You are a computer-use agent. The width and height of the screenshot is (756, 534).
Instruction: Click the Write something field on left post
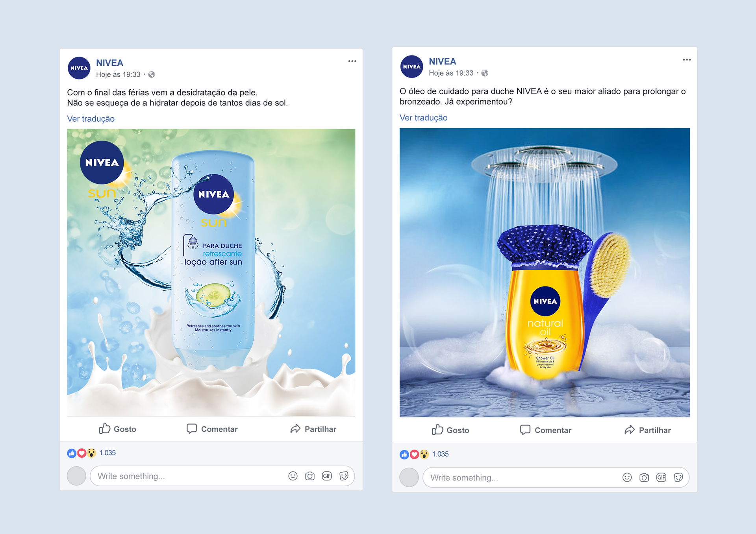tap(222, 476)
